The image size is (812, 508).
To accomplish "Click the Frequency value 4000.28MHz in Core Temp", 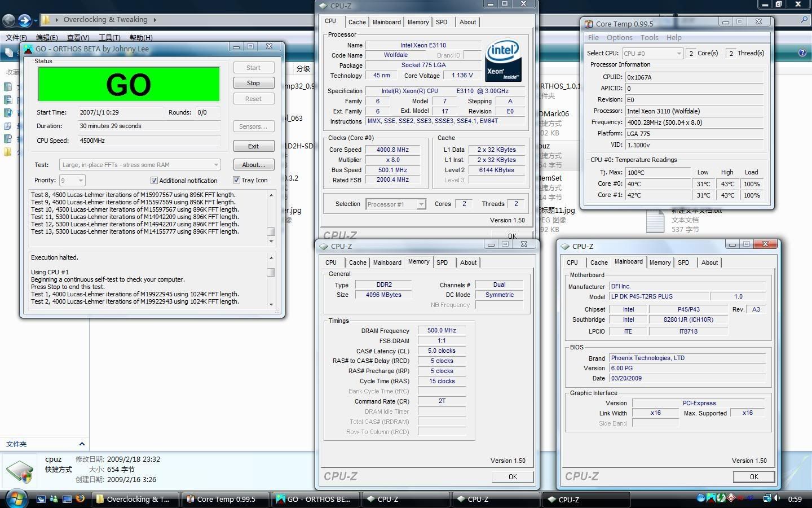I will [695, 122].
